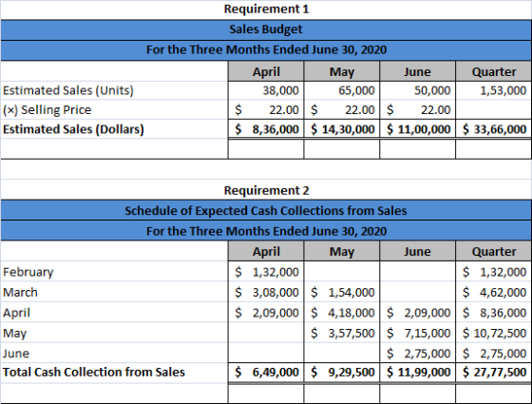Click March Quarter total $ 4,62,000

tap(493, 293)
